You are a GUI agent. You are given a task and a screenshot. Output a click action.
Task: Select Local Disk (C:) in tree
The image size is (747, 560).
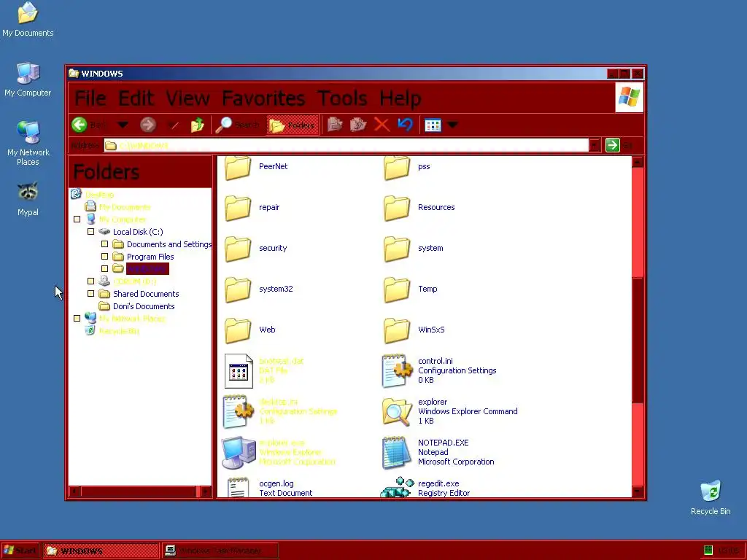tap(138, 232)
